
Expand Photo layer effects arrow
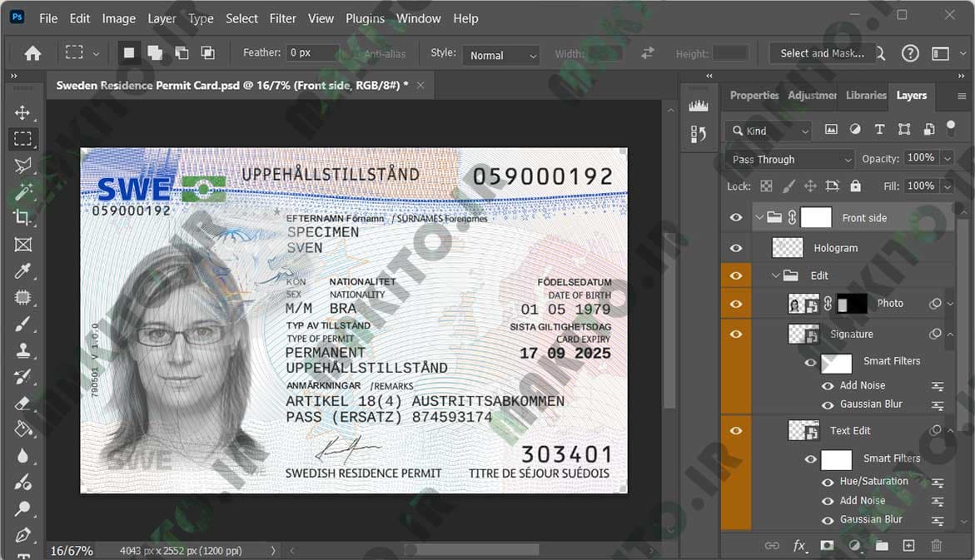point(951,304)
